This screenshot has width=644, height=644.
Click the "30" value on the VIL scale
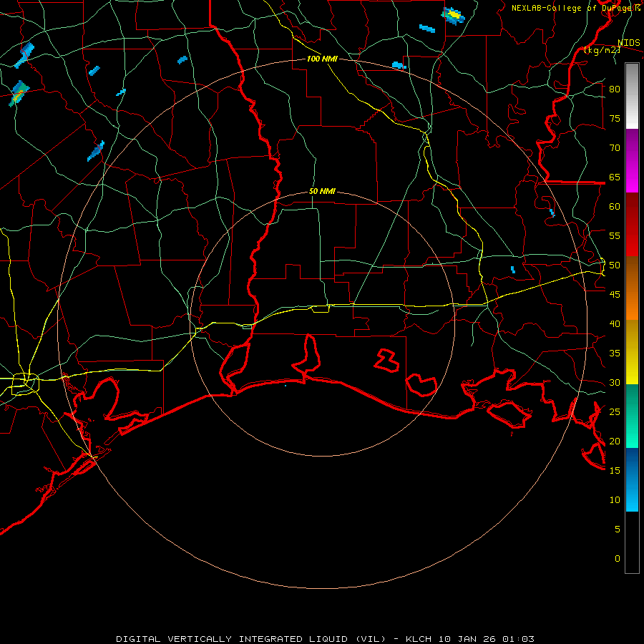coord(615,382)
